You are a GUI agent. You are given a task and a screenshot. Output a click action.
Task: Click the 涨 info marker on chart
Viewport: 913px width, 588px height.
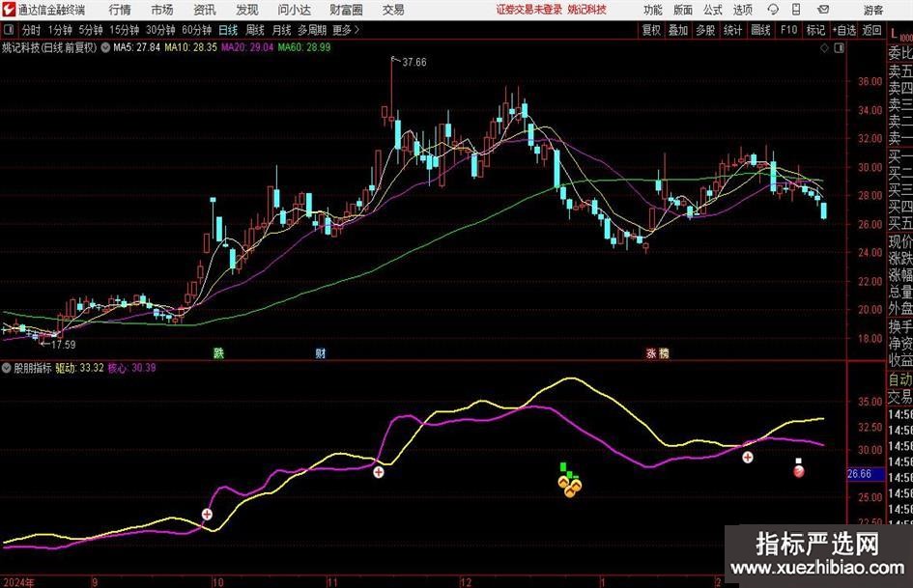click(x=651, y=352)
